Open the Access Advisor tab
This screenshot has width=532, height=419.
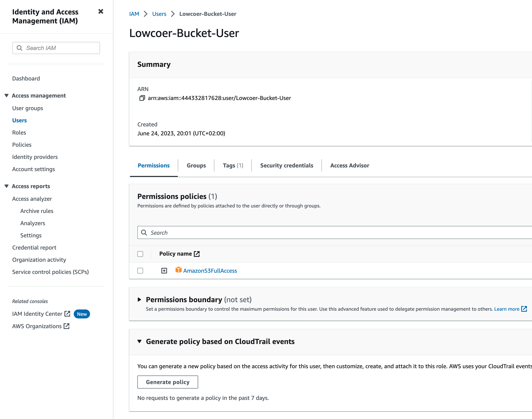click(350, 166)
